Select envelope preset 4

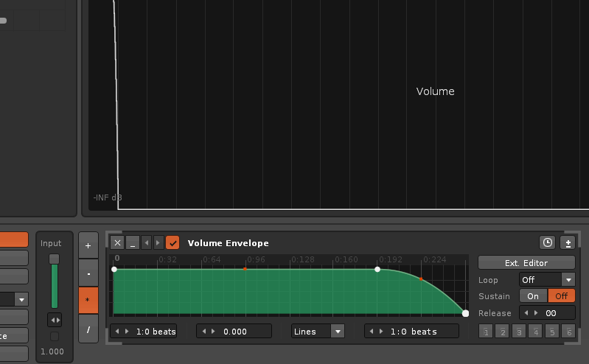point(536,332)
